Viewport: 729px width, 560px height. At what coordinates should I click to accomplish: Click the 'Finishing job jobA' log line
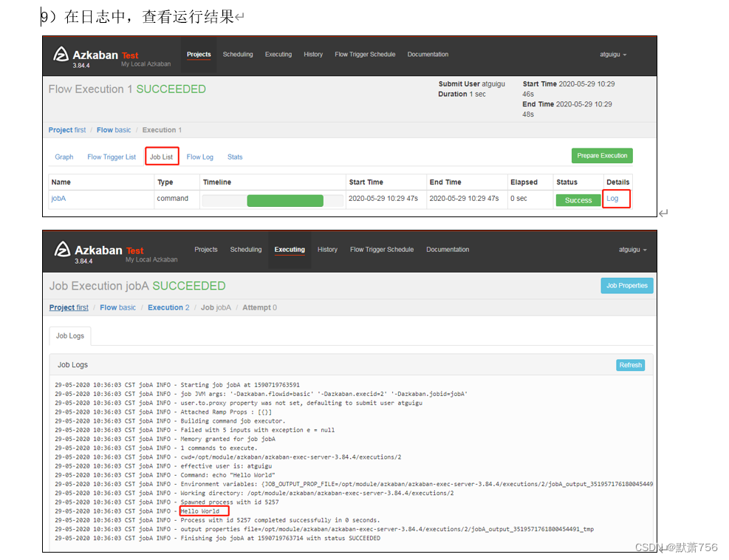[217, 538]
